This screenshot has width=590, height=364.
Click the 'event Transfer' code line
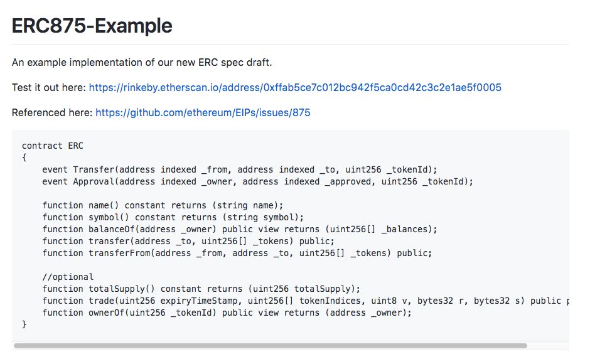[240, 170]
